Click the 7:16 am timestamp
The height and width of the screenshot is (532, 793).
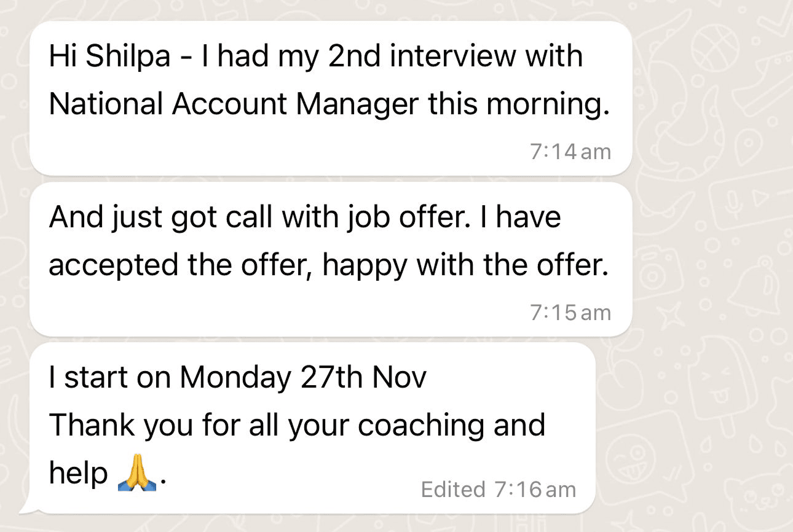(x=535, y=490)
